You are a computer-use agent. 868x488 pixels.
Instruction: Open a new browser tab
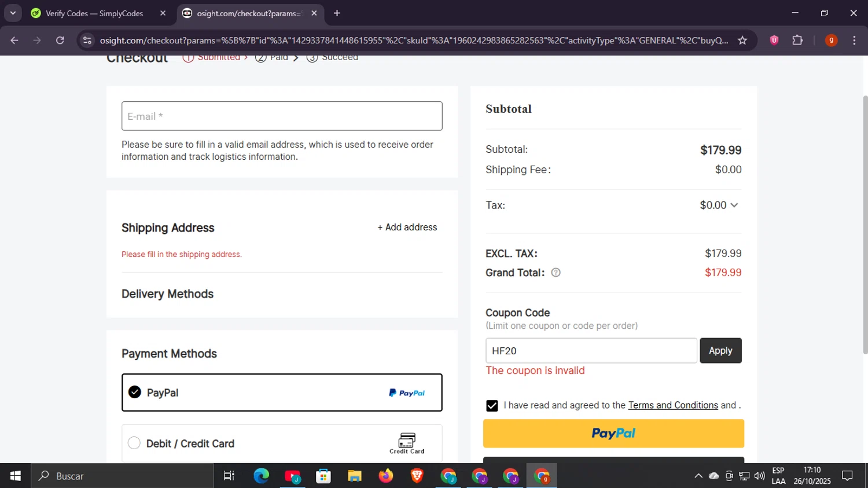[337, 13]
